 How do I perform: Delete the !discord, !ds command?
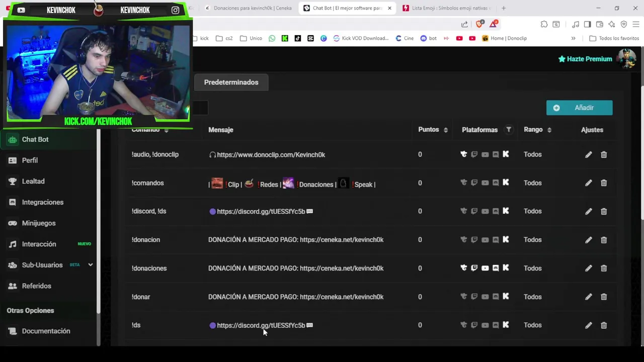pos(604,211)
